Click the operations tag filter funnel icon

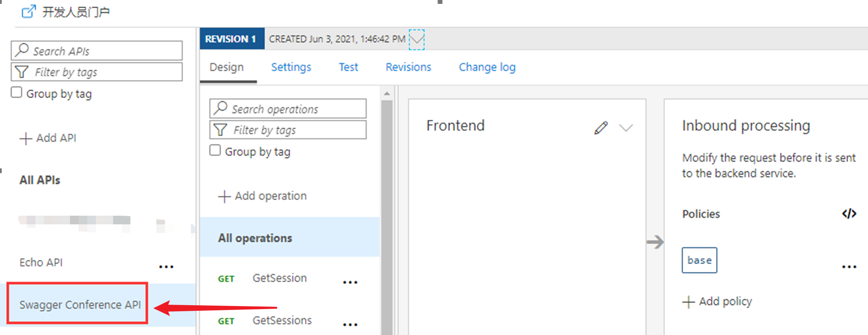click(220, 130)
